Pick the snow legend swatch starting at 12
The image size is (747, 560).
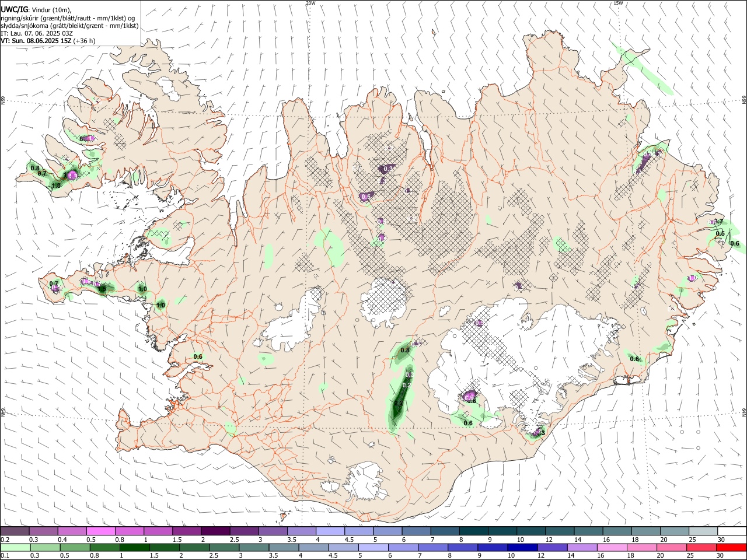click(x=560, y=531)
